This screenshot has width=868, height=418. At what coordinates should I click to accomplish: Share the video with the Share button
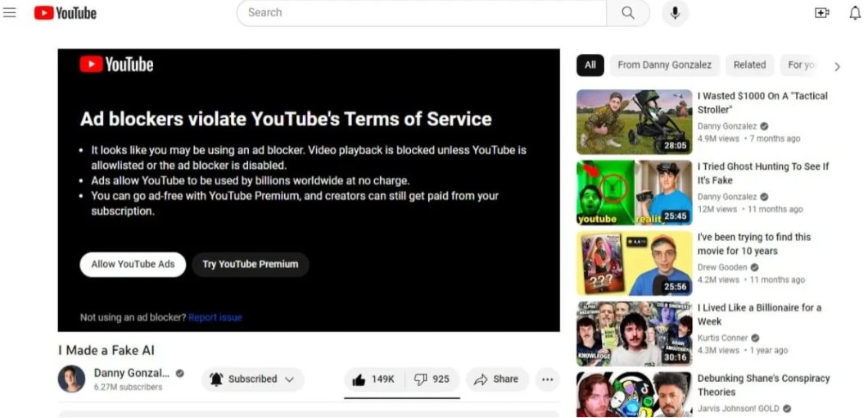[497, 379]
